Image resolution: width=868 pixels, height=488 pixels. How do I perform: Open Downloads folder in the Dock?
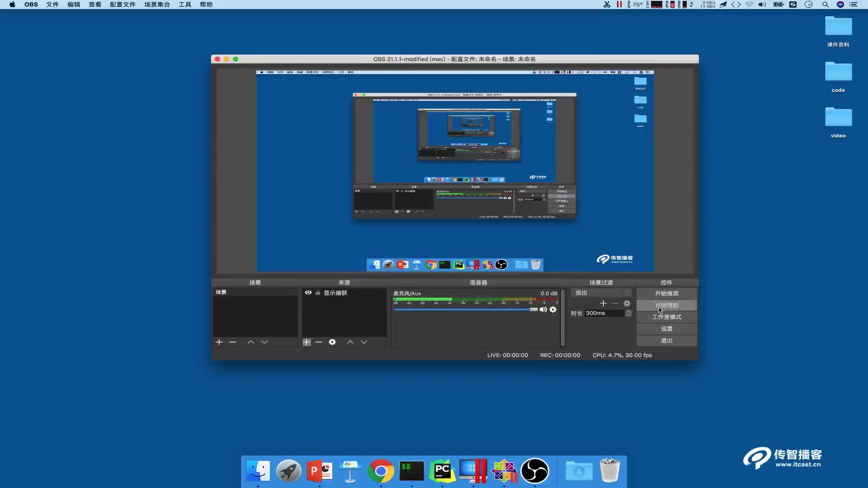click(x=579, y=471)
